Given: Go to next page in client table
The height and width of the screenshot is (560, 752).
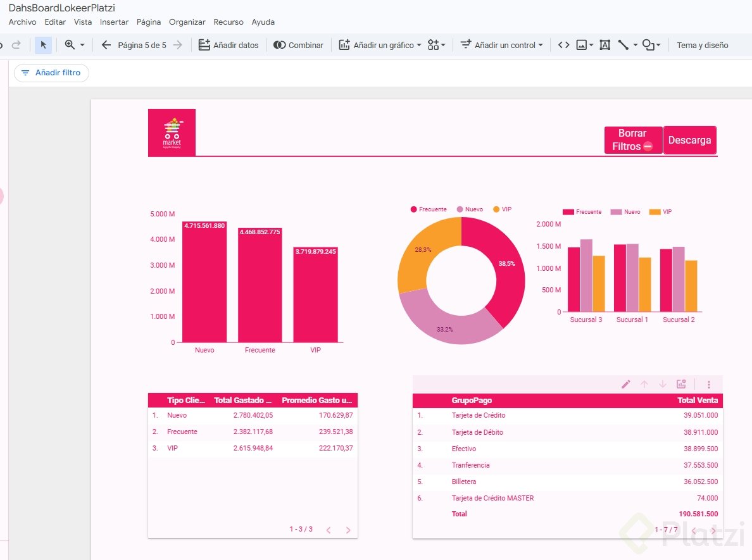Looking at the screenshot, I should click(x=348, y=530).
